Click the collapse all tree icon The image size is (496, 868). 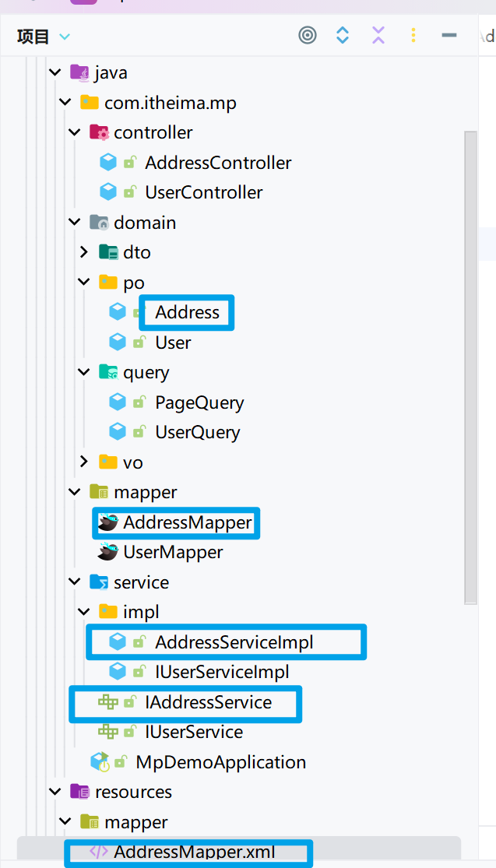coord(378,35)
